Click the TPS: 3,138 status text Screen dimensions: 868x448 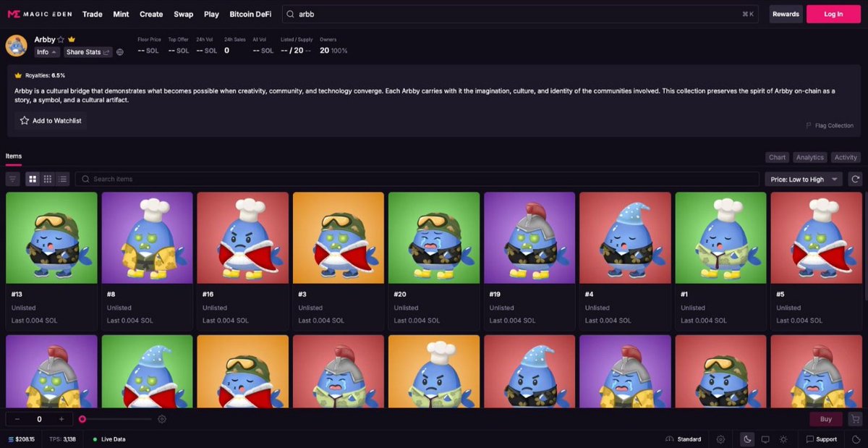[x=64, y=439]
